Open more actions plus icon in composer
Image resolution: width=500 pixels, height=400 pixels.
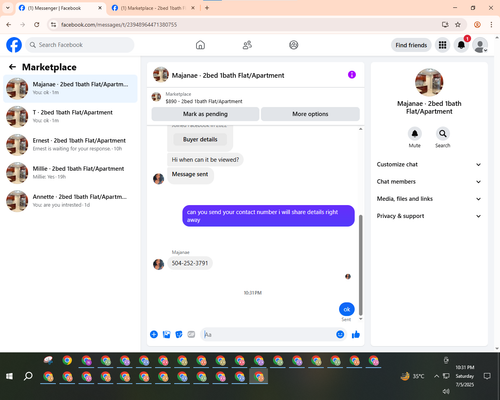[x=154, y=334]
